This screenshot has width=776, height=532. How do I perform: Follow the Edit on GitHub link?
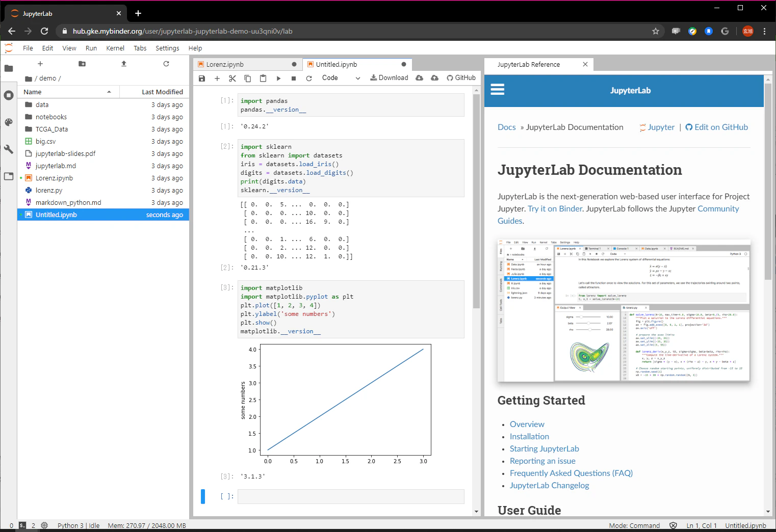click(717, 127)
